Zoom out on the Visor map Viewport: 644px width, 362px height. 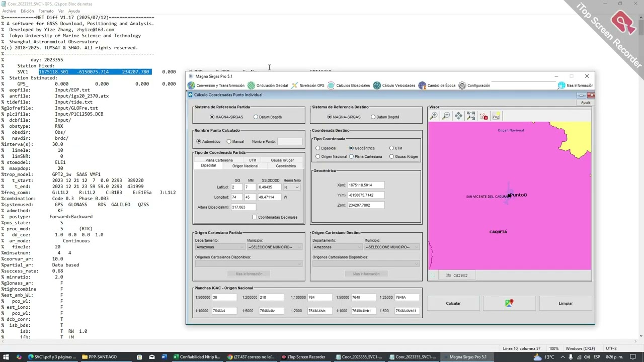point(446,116)
